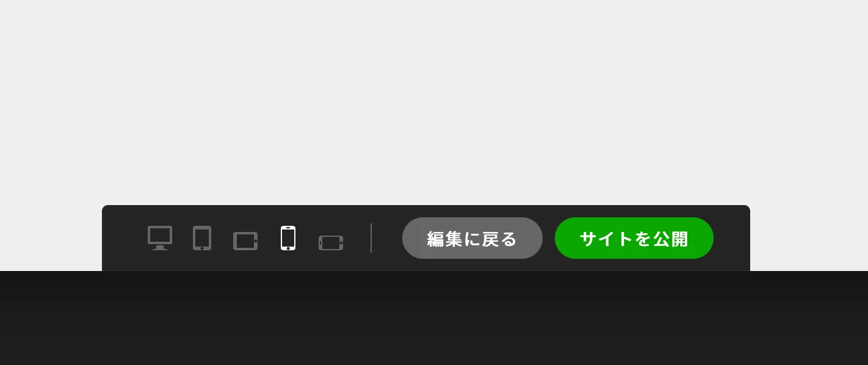Image resolution: width=868 pixels, height=365 pixels.
Task: Toggle the computer screen device mode
Action: click(x=160, y=238)
